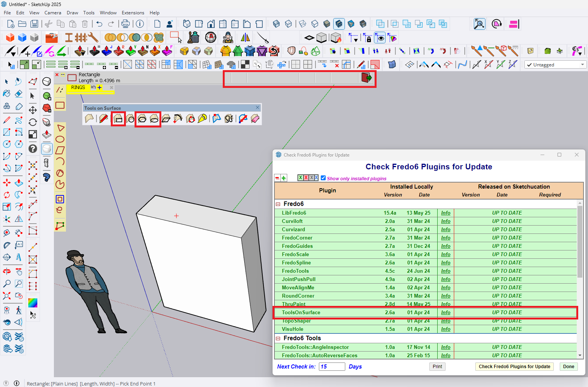Image resolution: width=588 pixels, height=387 pixels.
Task: Open the Edit menu
Action: coord(20,12)
